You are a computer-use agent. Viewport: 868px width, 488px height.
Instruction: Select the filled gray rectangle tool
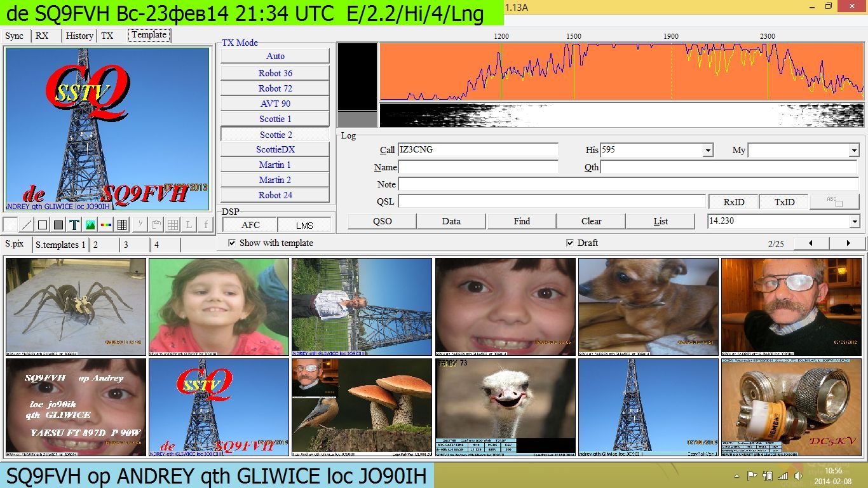click(x=58, y=224)
